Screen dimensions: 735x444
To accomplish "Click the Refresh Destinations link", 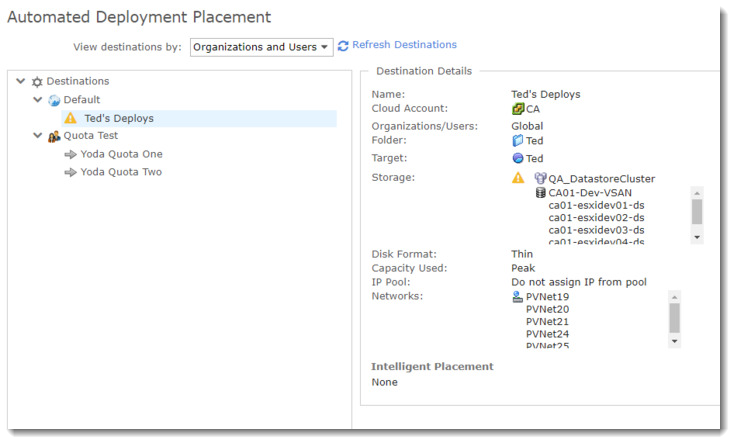I will (x=404, y=45).
